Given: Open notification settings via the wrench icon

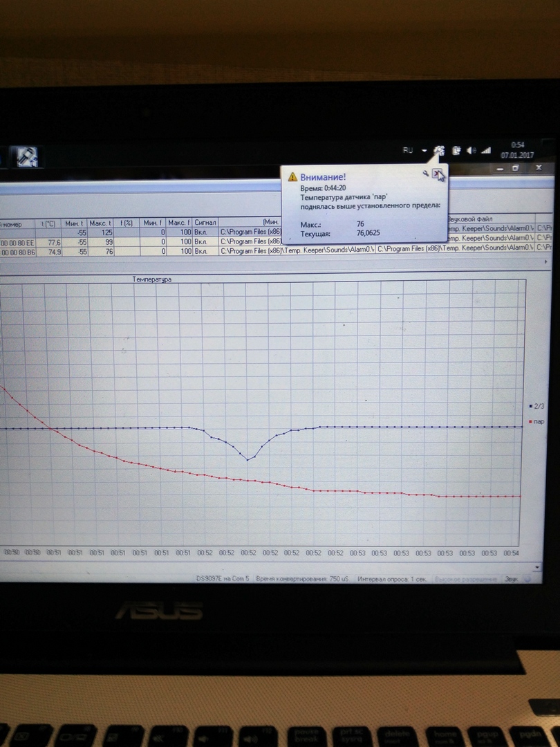Looking at the screenshot, I should tap(426, 174).
